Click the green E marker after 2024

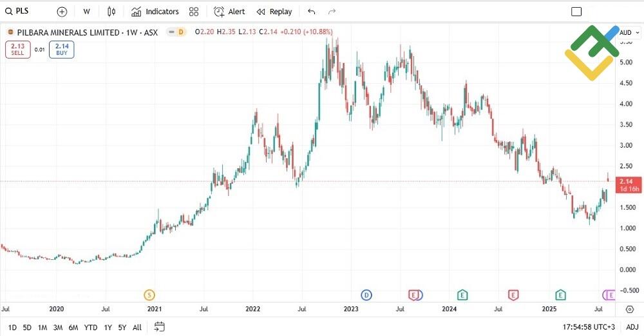point(462,295)
